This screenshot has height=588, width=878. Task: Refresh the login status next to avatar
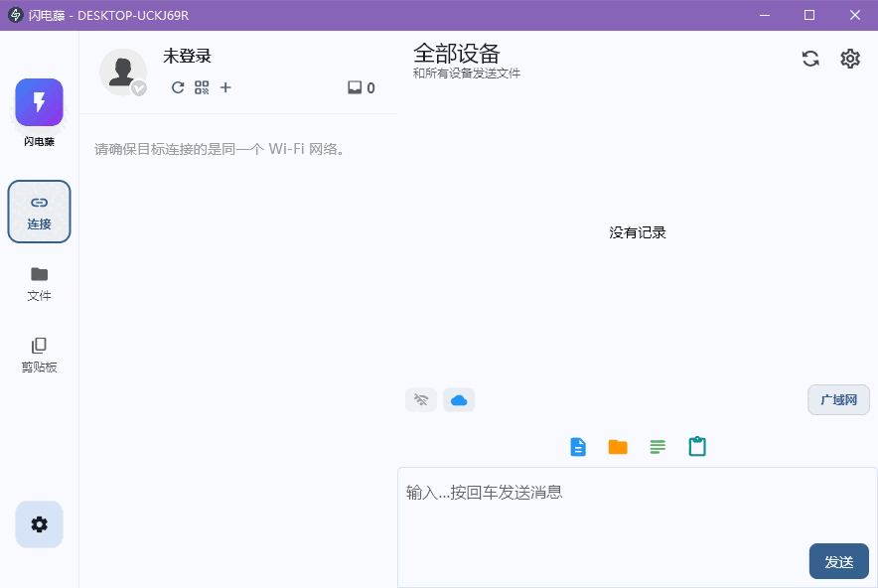click(178, 87)
